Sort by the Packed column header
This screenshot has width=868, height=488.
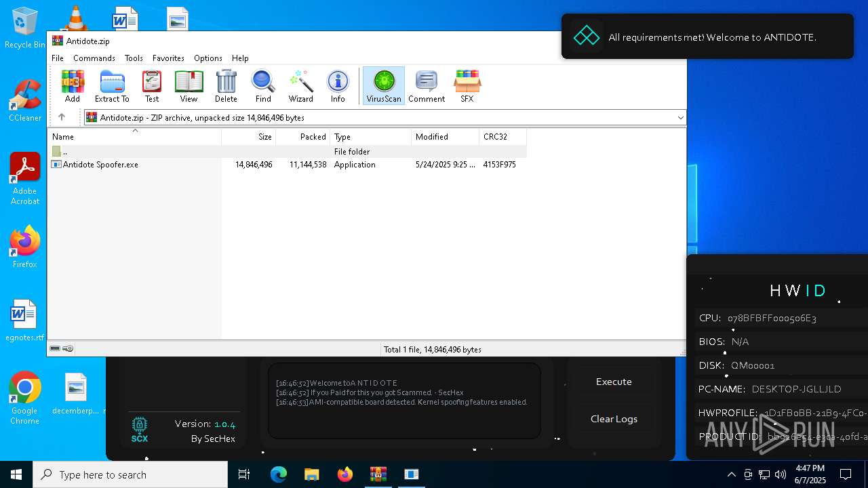(303, 137)
